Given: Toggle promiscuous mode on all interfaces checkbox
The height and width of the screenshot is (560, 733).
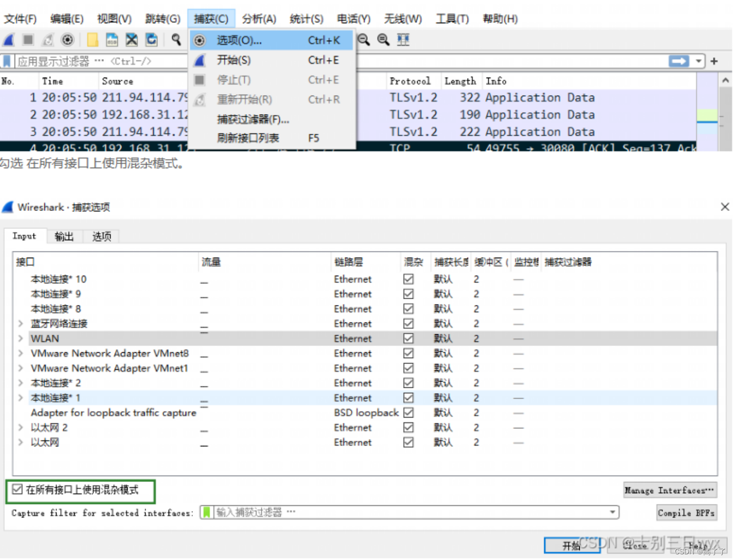Looking at the screenshot, I should coord(17,490).
